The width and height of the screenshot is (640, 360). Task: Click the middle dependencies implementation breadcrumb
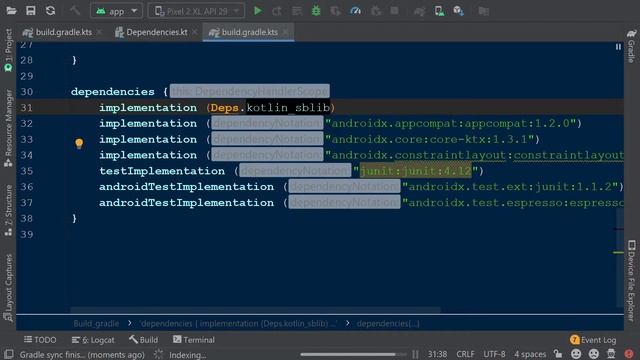click(238, 324)
